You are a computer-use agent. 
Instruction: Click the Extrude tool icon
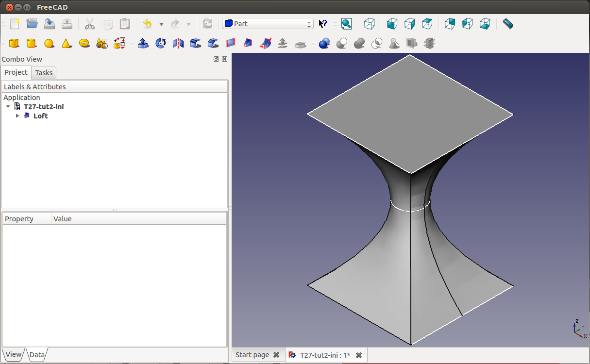(143, 44)
